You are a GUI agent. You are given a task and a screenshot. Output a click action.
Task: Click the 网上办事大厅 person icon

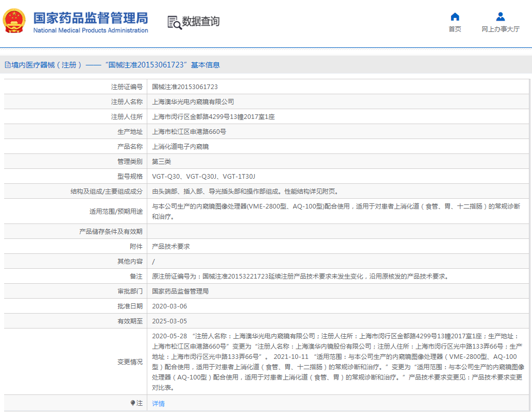pyautogui.click(x=500, y=16)
